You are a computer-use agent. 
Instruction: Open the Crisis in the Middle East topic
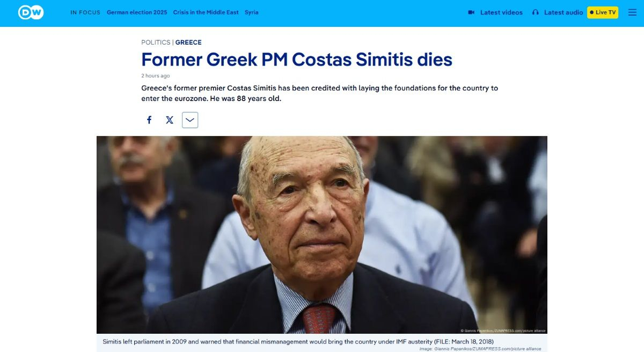pyautogui.click(x=206, y=12)
